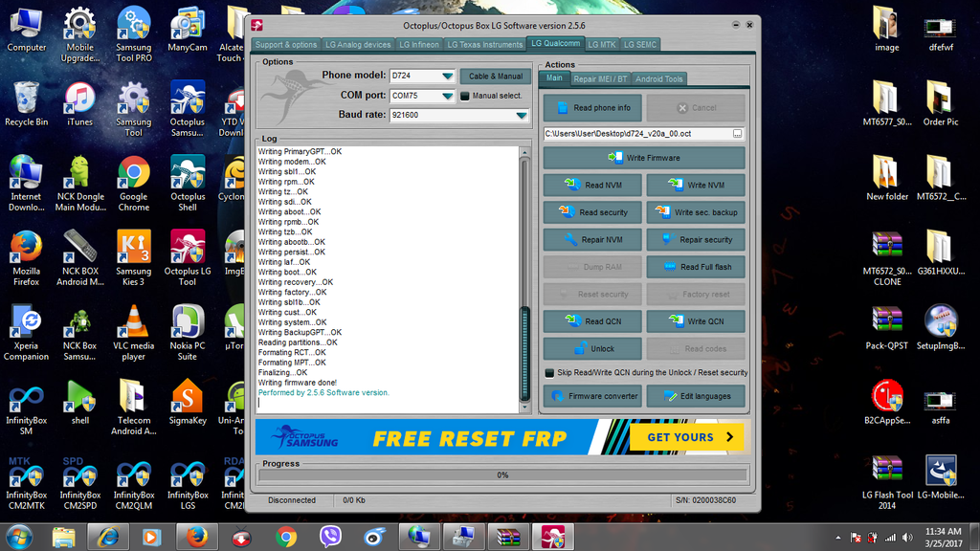Click the firmware file browse button
Viewport: 980px width, 551px height.
(x=738, y=134)
